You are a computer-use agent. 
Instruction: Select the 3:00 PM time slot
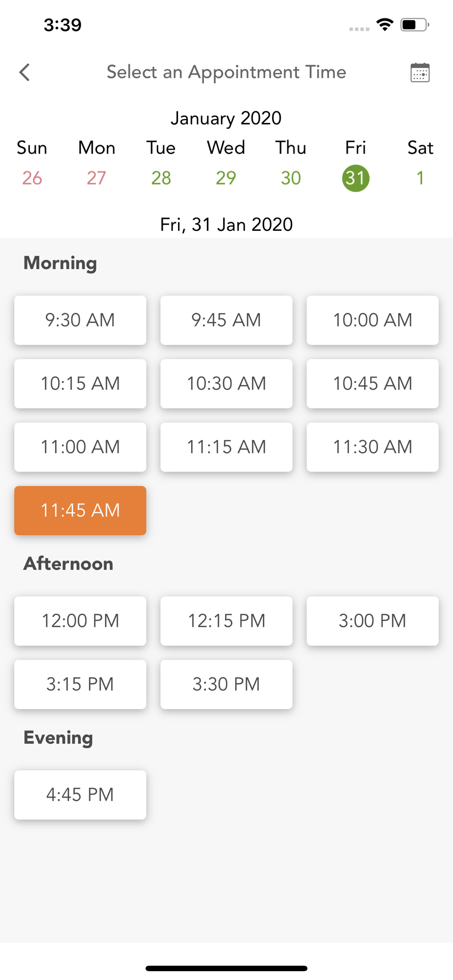coord(373,621)
